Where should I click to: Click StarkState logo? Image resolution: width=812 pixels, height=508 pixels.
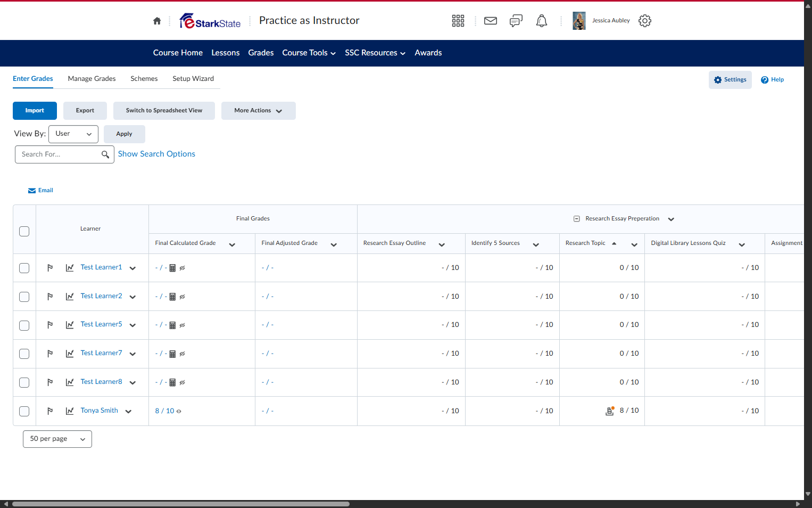tap(210, 21)
